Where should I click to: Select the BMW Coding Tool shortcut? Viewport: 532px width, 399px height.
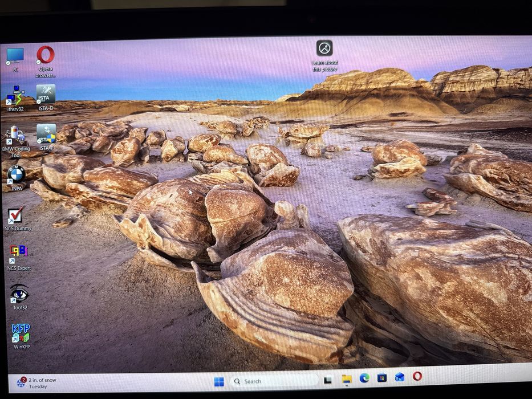coord(16,142)
